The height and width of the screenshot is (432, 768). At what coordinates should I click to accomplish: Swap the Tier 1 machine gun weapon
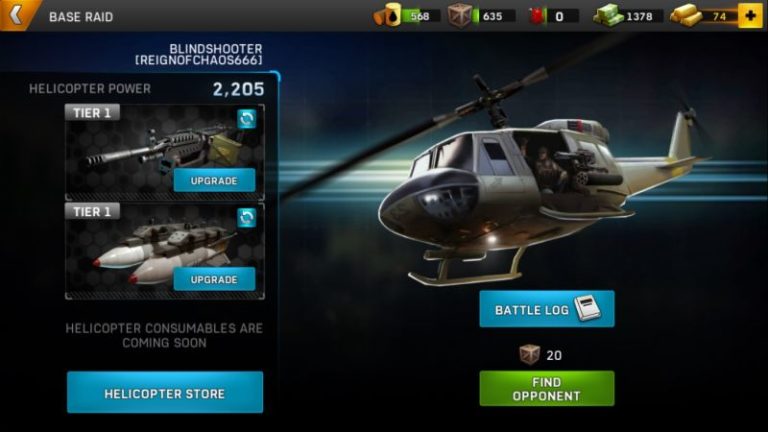[247, 119]
